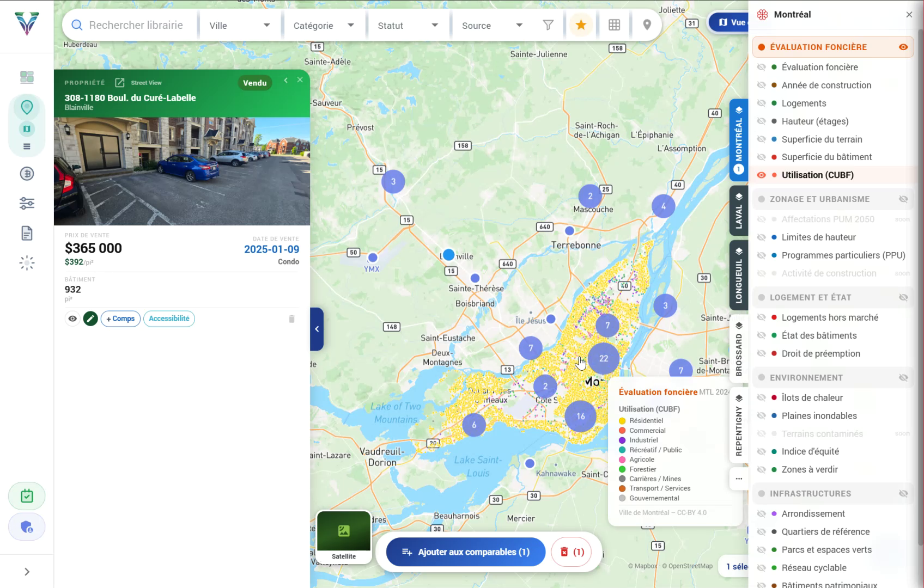Open property in external link icon

tap(120, 83)
